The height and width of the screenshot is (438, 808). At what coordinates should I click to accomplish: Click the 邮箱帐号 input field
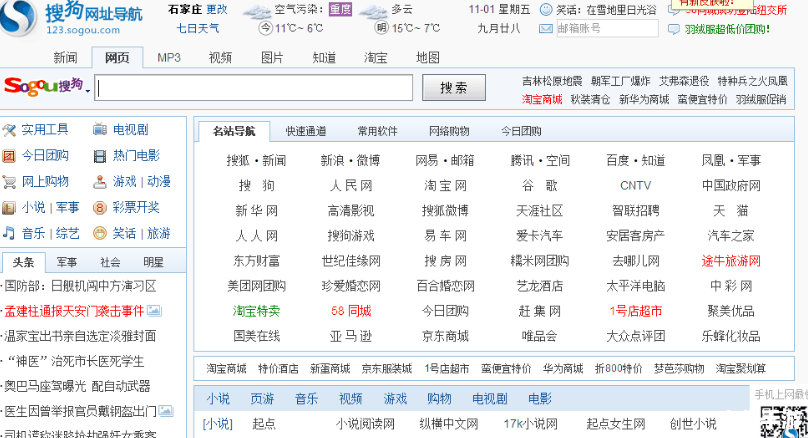pyautogui.click(x=607, y=29)
